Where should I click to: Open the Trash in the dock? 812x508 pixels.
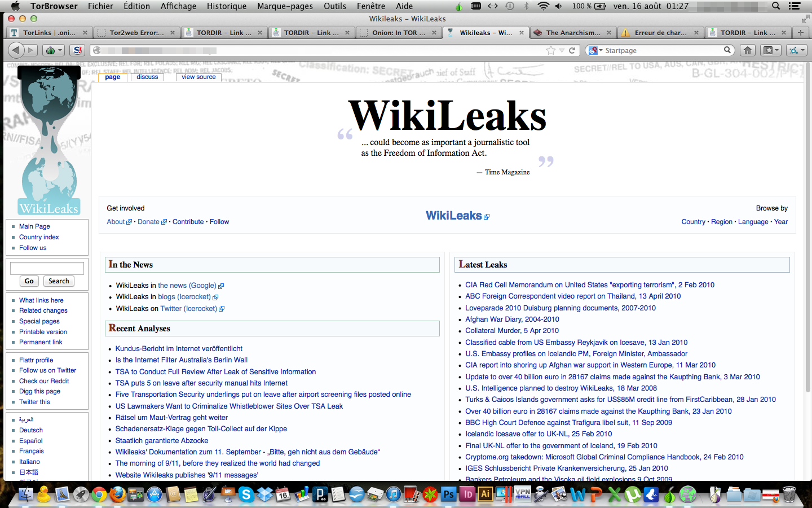pyautogui.click(x=789, y=495)
